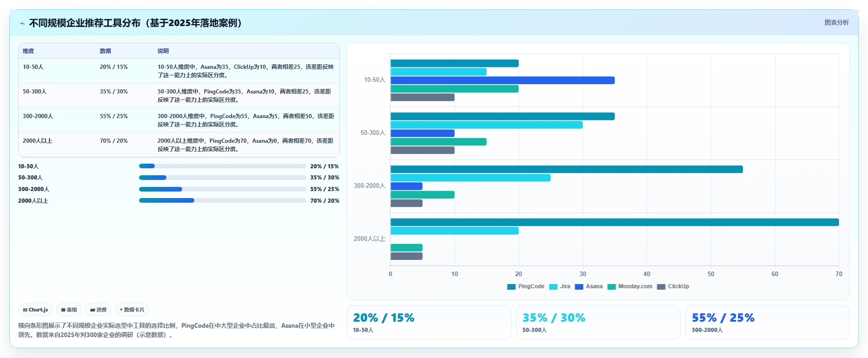
Task: Toggle the ClickUp legend entry
Action: pos(673,286)
